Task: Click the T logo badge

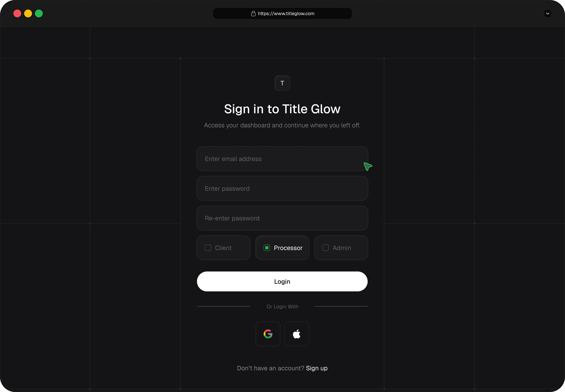Action: (x=282, y=83)
